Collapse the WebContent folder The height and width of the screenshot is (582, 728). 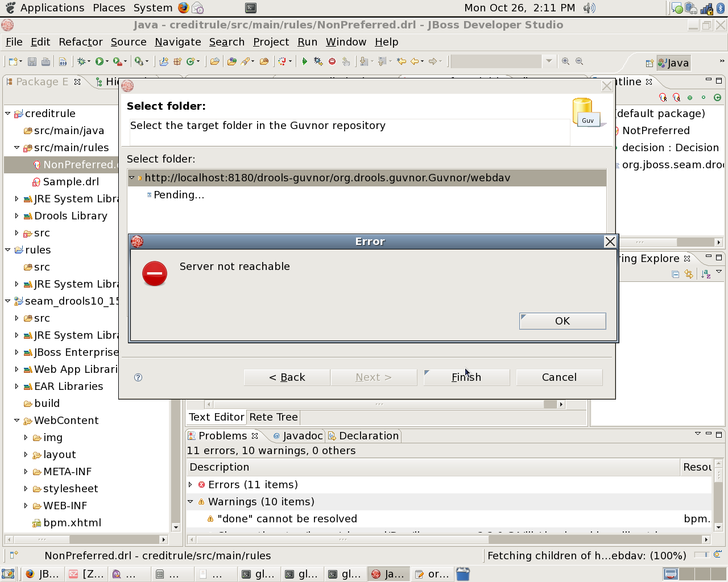(17, 421)
